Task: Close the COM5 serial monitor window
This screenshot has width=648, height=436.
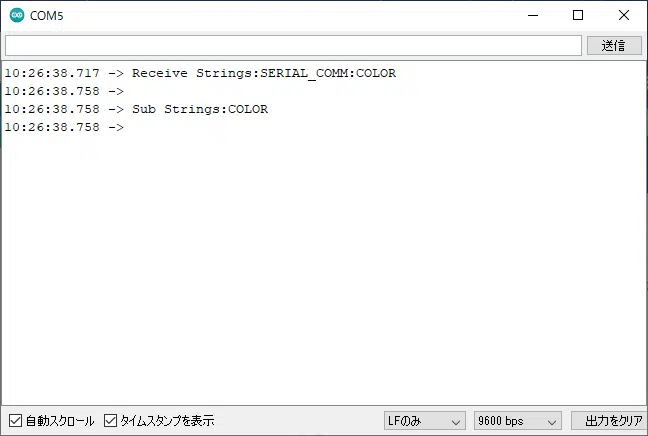Action: pos(623,16)
